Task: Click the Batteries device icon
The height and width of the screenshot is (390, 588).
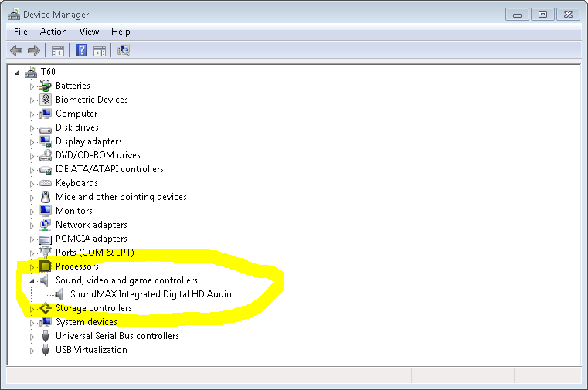Action: pos(45,86)
